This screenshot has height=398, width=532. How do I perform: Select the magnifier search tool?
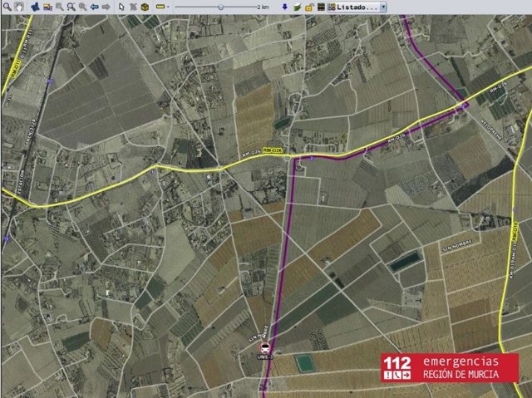click(x=7, y=7)
